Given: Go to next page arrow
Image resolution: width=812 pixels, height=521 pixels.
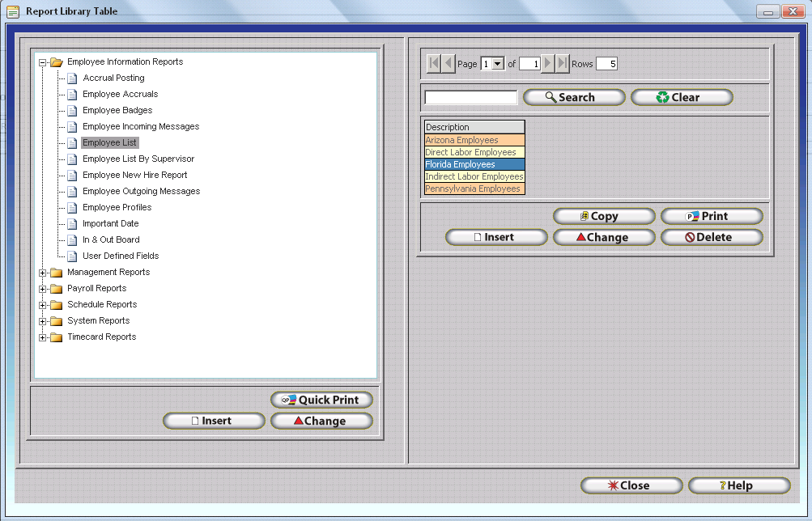Looking at the screenshot, I should pos(547,63).
